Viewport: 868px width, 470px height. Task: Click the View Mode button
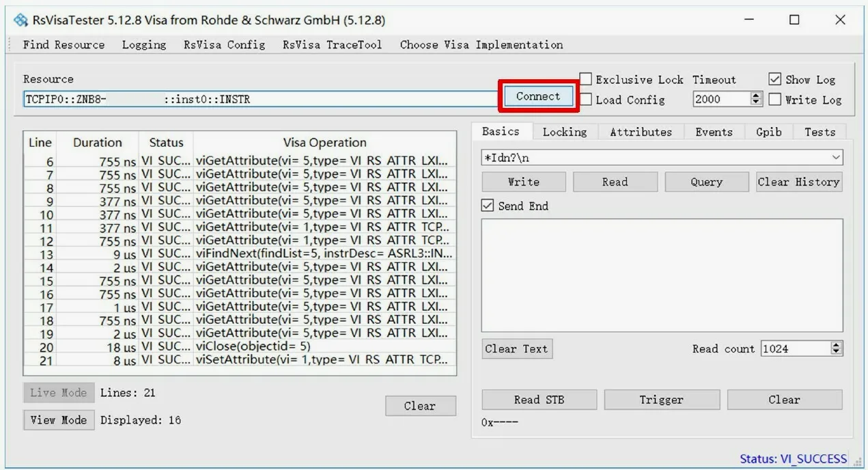pyautogui.click(x=59, y=419)
